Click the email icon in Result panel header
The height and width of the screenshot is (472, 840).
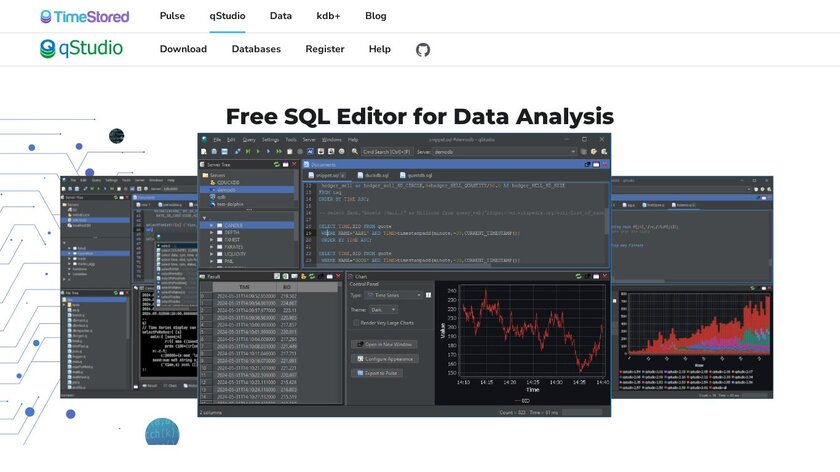294,276
